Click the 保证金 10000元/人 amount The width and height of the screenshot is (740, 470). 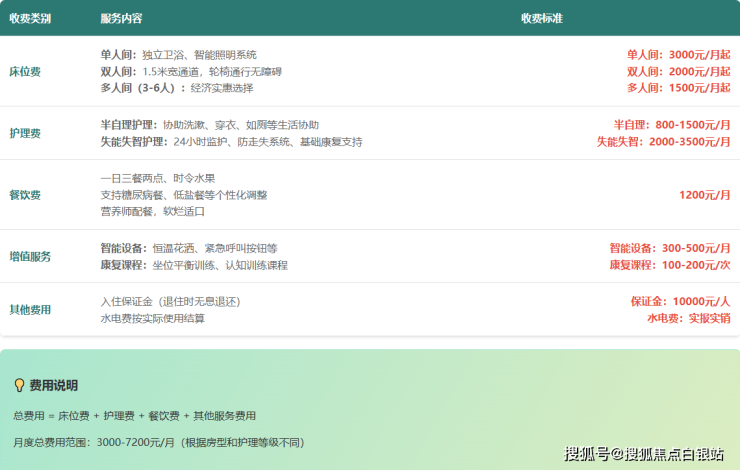tap(679, 301)
